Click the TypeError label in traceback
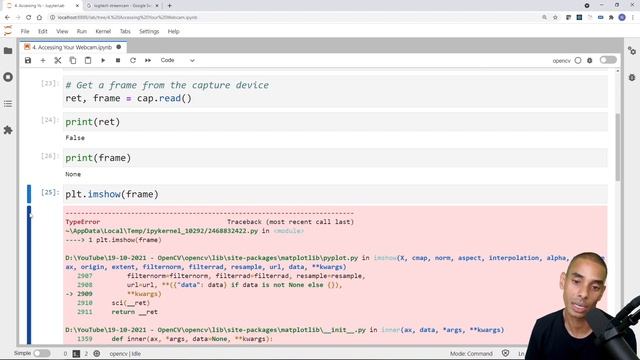The width and height of the screenshot is (640, 360). coord(82,222)
